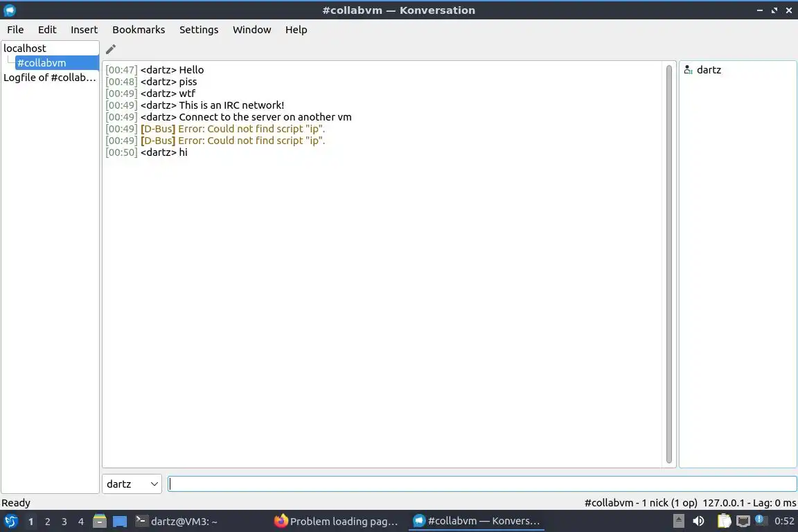Viewport: 798px width, 532px height.
Task: Click the show desktop icon in the taskbar
Action: click(x=120, y=522)
